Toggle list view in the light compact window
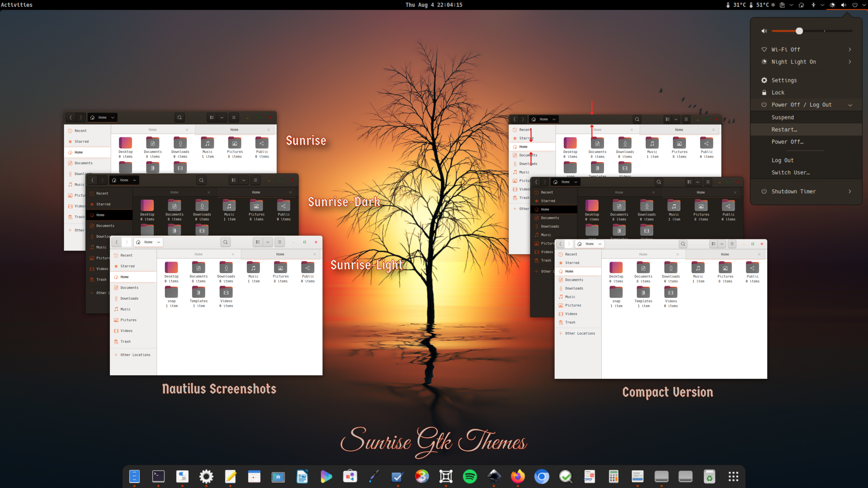Image resolution: width=868 pixels, height=488 pixels. (x=713, y=243)
